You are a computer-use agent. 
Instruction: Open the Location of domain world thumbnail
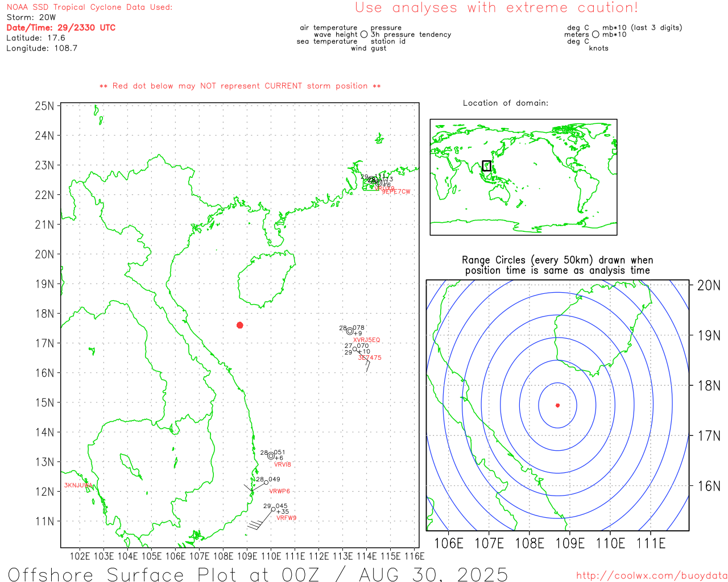click(524, 177)
